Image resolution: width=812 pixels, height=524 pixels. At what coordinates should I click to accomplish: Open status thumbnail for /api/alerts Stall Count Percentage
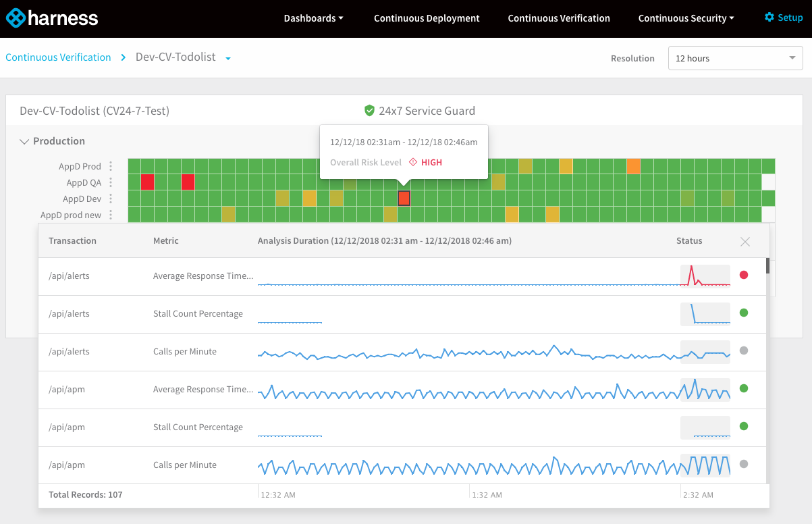pyautogui.click(x=705, y=313)
